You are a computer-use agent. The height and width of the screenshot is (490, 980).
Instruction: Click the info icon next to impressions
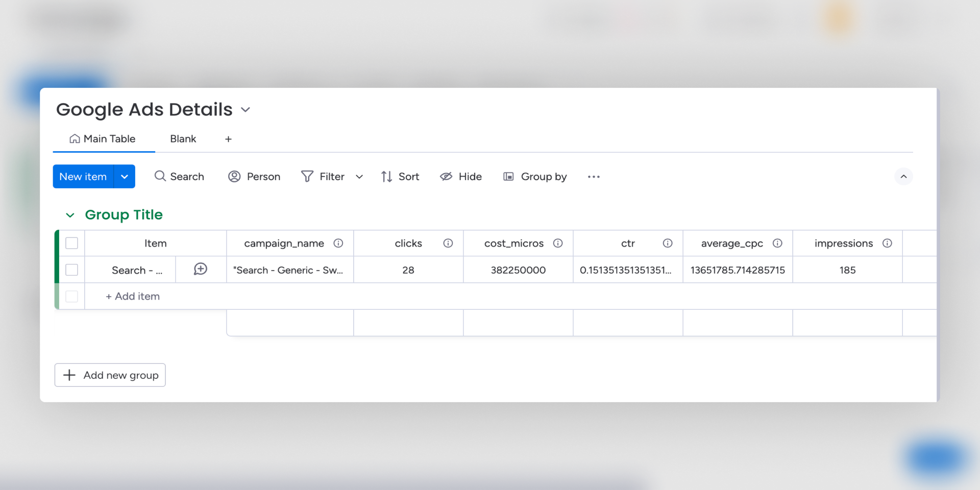(887, 243)
